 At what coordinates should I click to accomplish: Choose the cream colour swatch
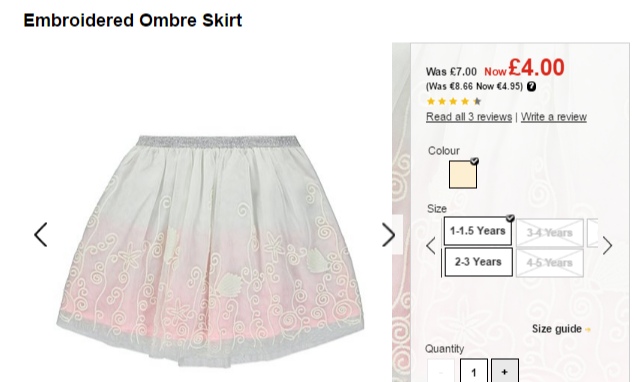(x=463, y=174)
